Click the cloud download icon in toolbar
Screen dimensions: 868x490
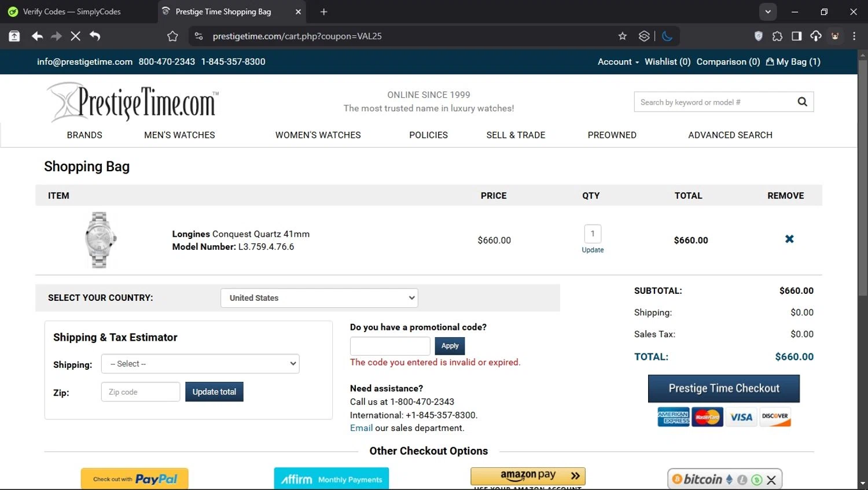[x=816, y=36]
